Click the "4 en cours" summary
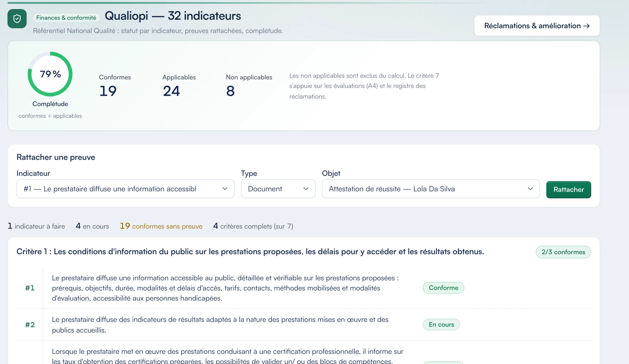The image size is (629, 364). [x=92, y=226]
